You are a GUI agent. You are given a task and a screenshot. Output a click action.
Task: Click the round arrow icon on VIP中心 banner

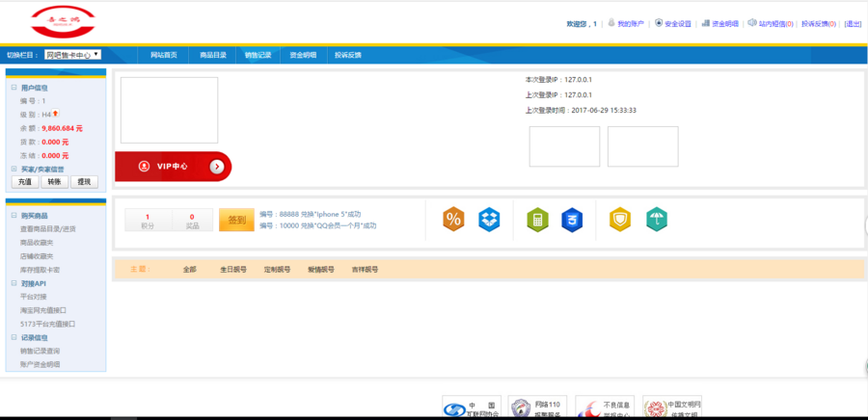(217, 167)
